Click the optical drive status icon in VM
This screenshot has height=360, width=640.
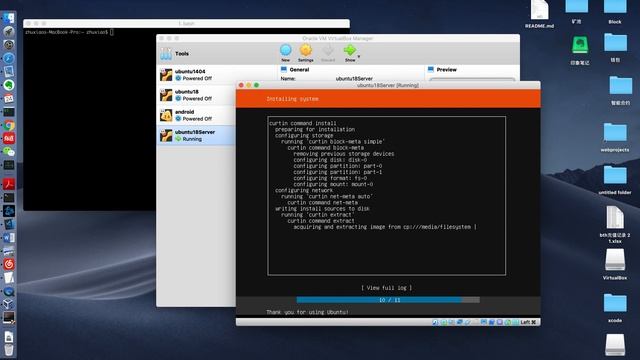(443, 322)
